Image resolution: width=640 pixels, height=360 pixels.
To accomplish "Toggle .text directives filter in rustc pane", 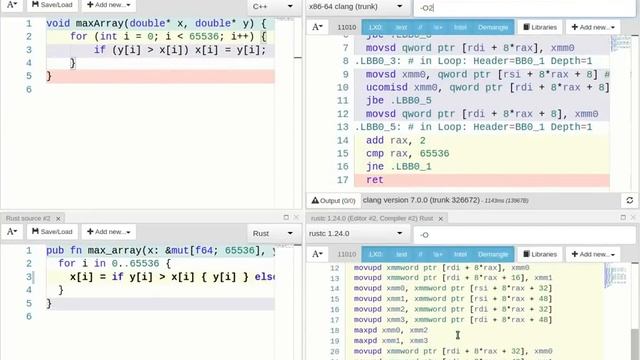I will [401, 254].
